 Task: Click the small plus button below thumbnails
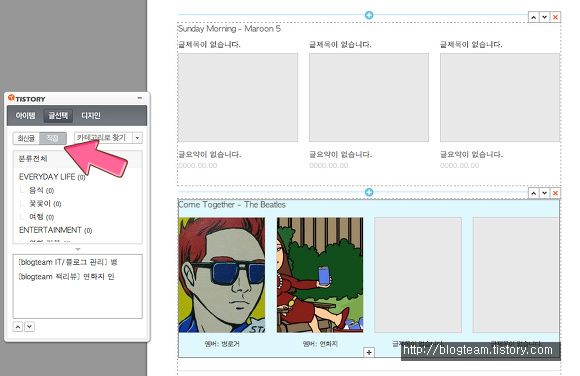(369, 352)
